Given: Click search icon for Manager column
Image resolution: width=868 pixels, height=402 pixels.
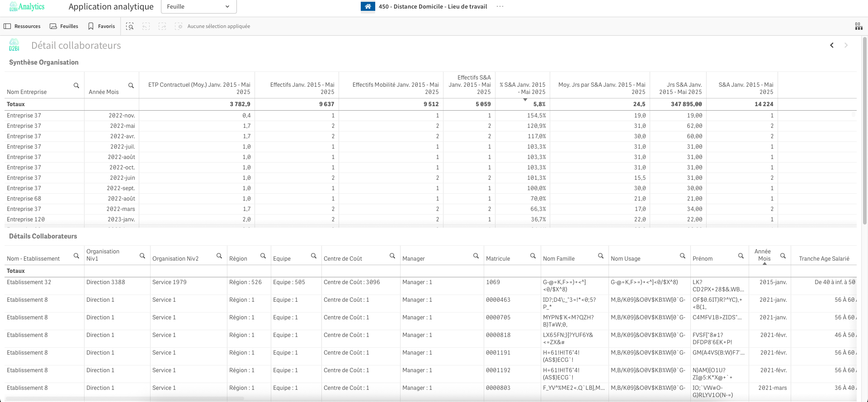Looking at the screenshot, I should pyautogui.click(x=476, y=256).
